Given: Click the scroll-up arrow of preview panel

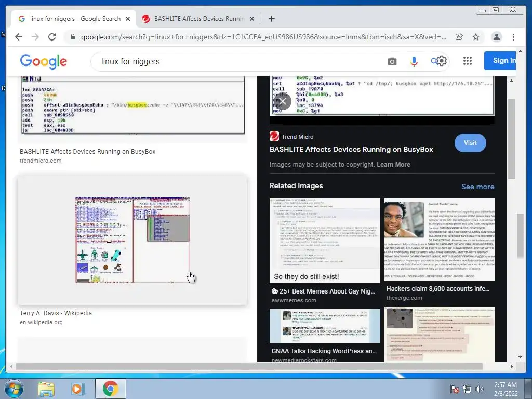Looking at the screenshot, I should point(511,81).
